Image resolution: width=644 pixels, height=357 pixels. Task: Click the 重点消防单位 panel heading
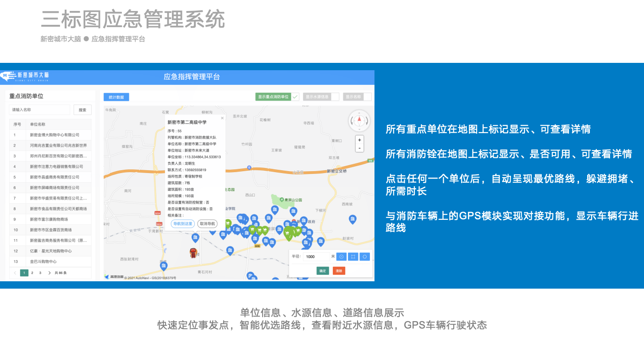pyautogui.click(x=26, y=96)
